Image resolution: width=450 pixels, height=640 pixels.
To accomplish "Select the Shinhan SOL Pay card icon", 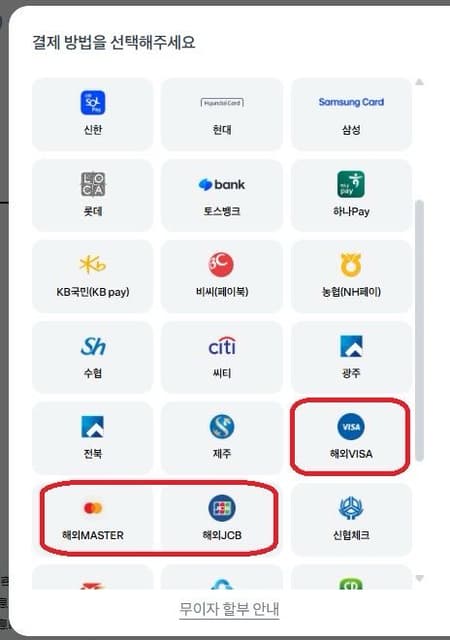I will (x=93, y=103).
